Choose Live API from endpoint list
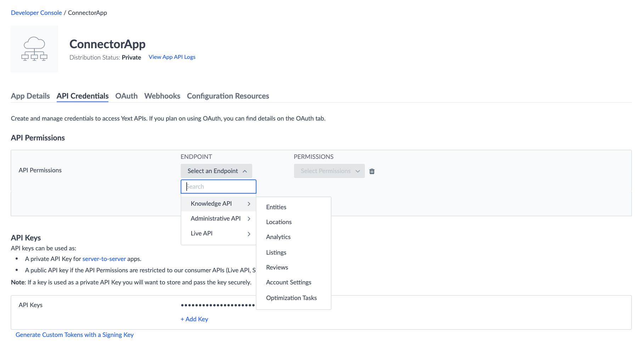This screenshot has height=344, width=644. pyautogui.click(x=219, y=234)
